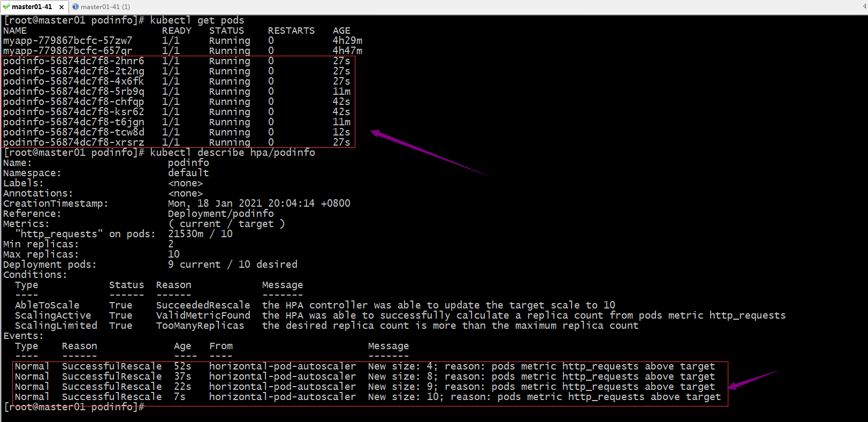Click '9 current / 10 desired' text
Viewport: 868px width, 422px height.
[x=232, y=265]
